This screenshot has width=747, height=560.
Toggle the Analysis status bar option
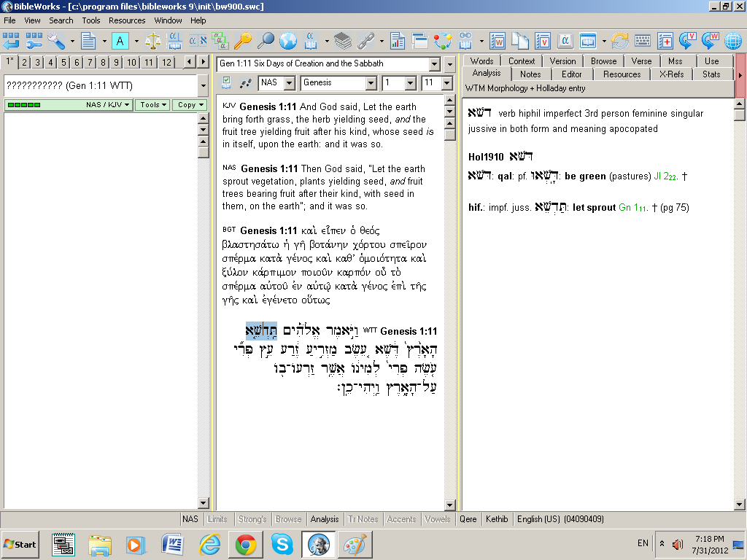click(x=325, y=519)
